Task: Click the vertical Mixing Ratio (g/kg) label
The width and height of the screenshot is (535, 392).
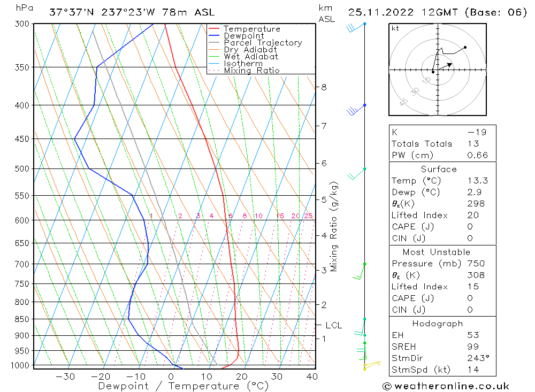Action: click(333, 227)
